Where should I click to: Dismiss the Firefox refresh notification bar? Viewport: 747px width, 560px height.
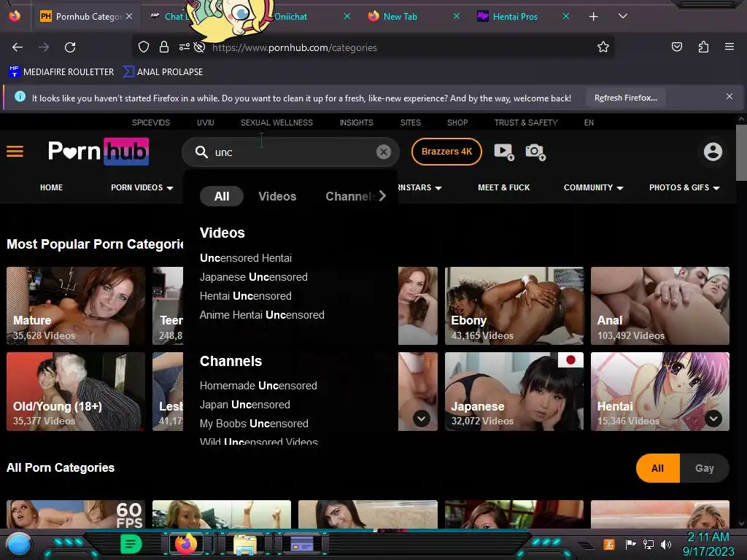729,97
